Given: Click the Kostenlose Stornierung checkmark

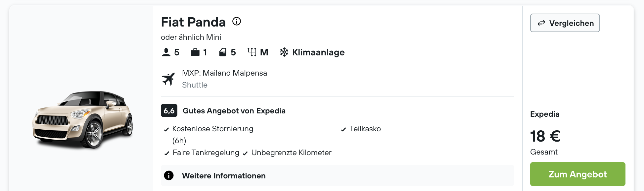Looking at the screenshot, I should [x=166, y=130].
